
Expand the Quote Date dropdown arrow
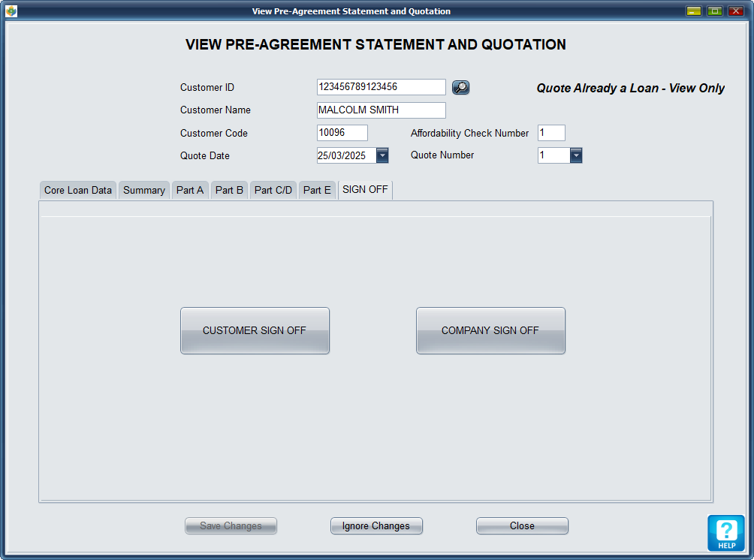pos(382,155)
